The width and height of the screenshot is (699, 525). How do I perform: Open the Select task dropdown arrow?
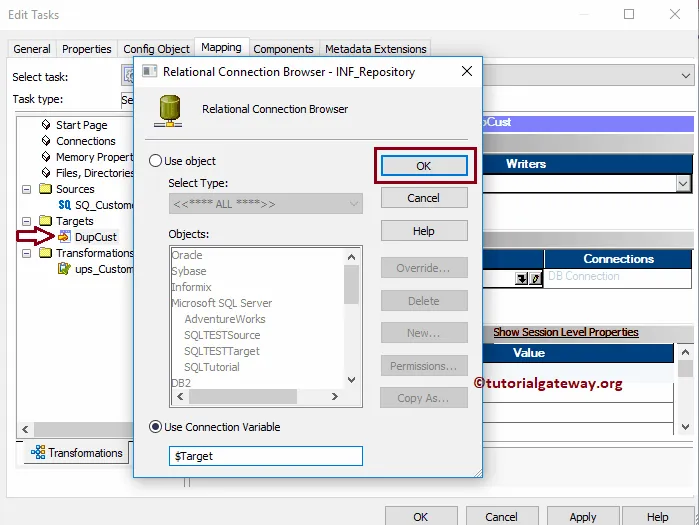(686, 76)
